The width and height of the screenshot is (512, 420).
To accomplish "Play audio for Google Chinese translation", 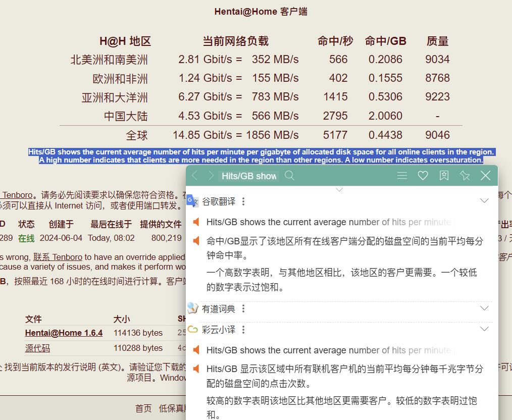I will click(196, 241).
